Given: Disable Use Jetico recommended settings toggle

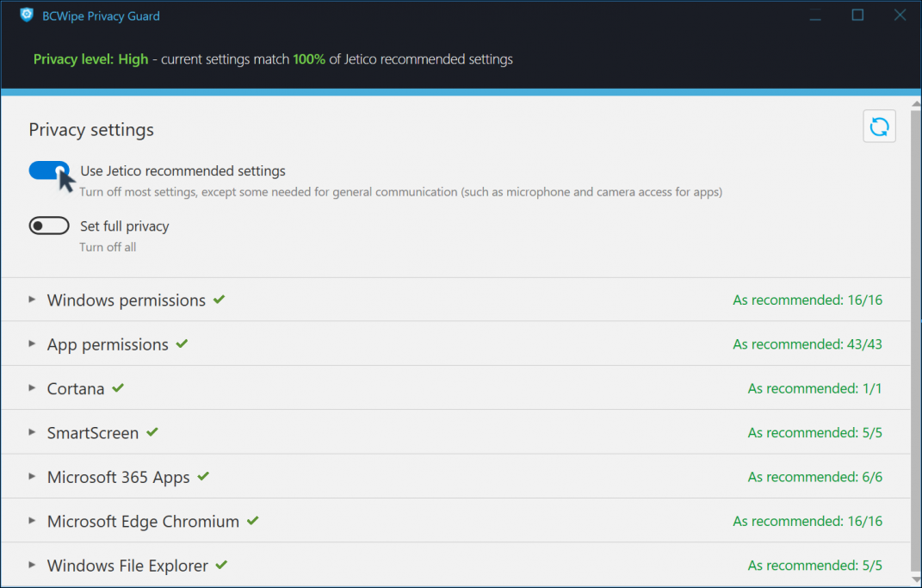Looking at the screenshot, I should [49, 171].
